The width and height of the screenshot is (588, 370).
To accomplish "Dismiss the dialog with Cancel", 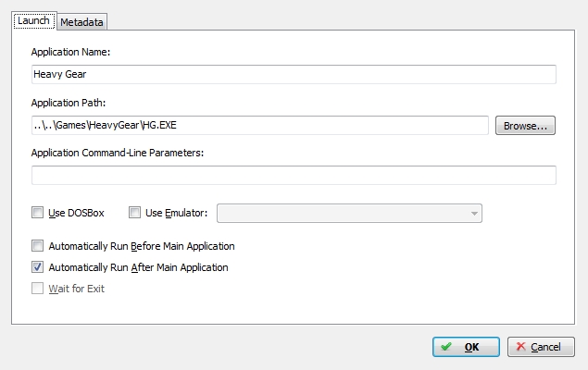I will click(541, 347).
